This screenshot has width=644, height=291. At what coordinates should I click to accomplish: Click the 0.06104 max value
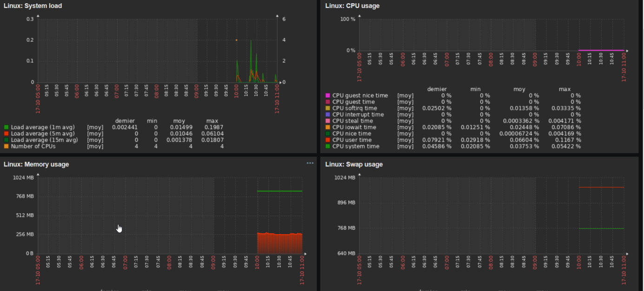point(213,133)
